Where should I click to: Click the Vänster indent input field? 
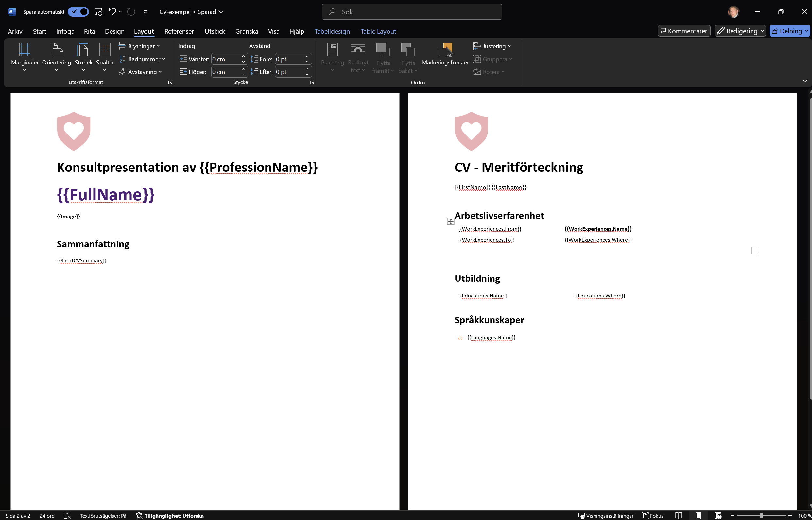pos(225,59)
